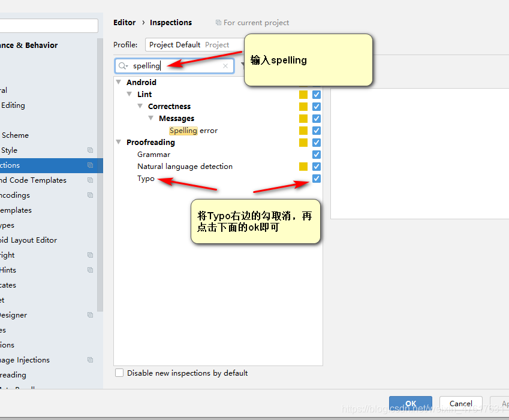Click severity color swatch for Proofreading
This screenshot has width=509, height=420.
click(x=303, y=143)
